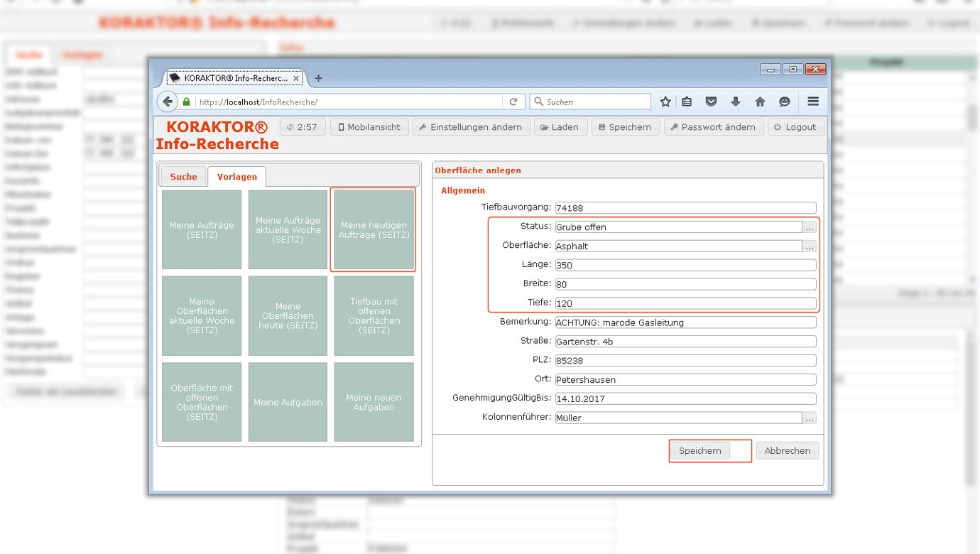Click Speichern button at form bottom
The height and width of the screenshot is (554, 980).
click(x=699, y=451)
